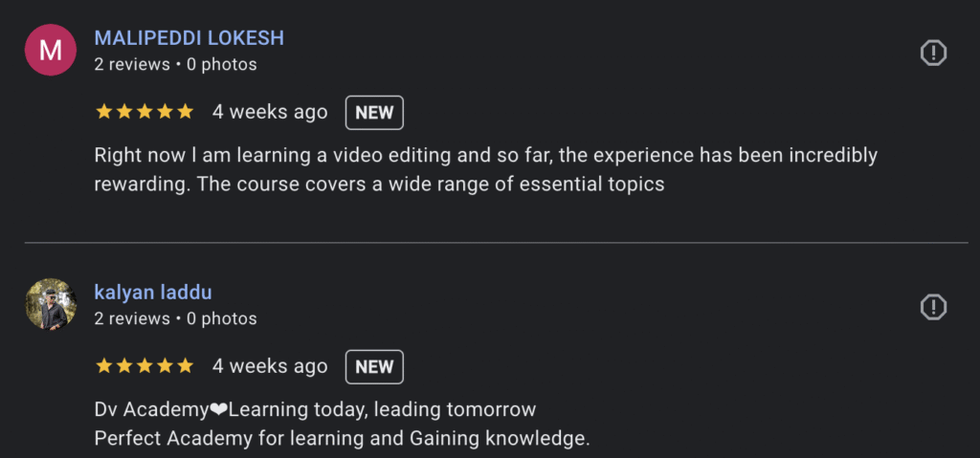Image resolution: width=980 pixels, height=458 pixels.
Task: Click NEW badge on MALIPEDDI LOKESH's review
Action: click(374, 112)
